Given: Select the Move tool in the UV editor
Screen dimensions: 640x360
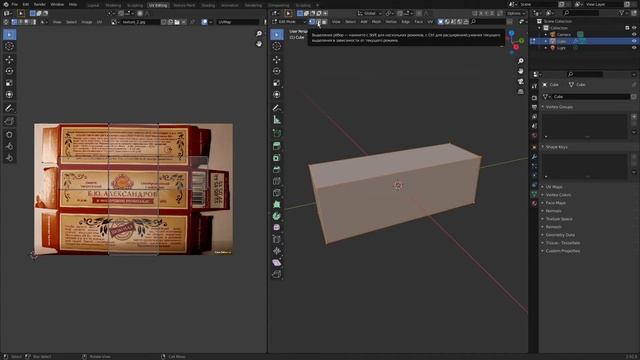Looking at the screenshot, I should pos(9,60).
